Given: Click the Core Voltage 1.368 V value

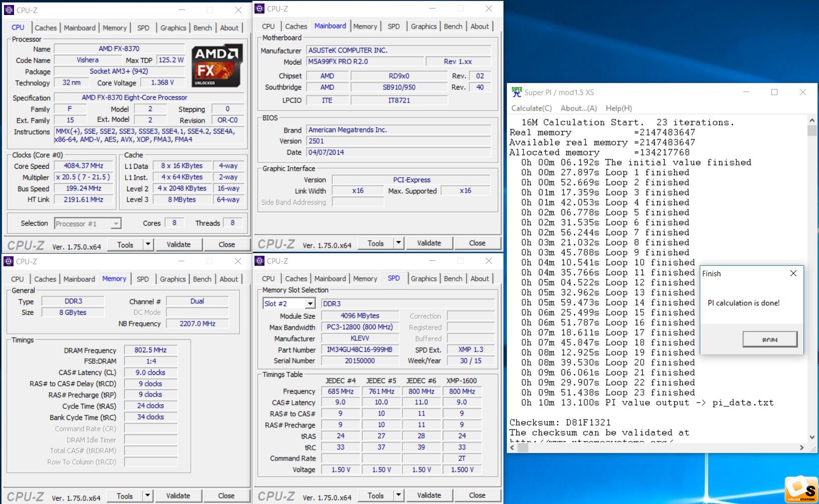Looking at the screenshot, I should (162, 83).
